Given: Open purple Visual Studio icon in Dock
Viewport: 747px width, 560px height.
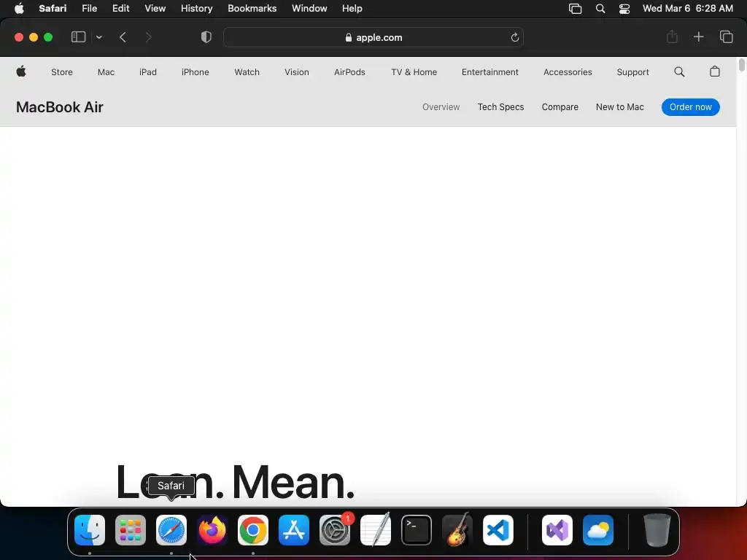Looking at the screenshot, I should click(x=557, y=530).
